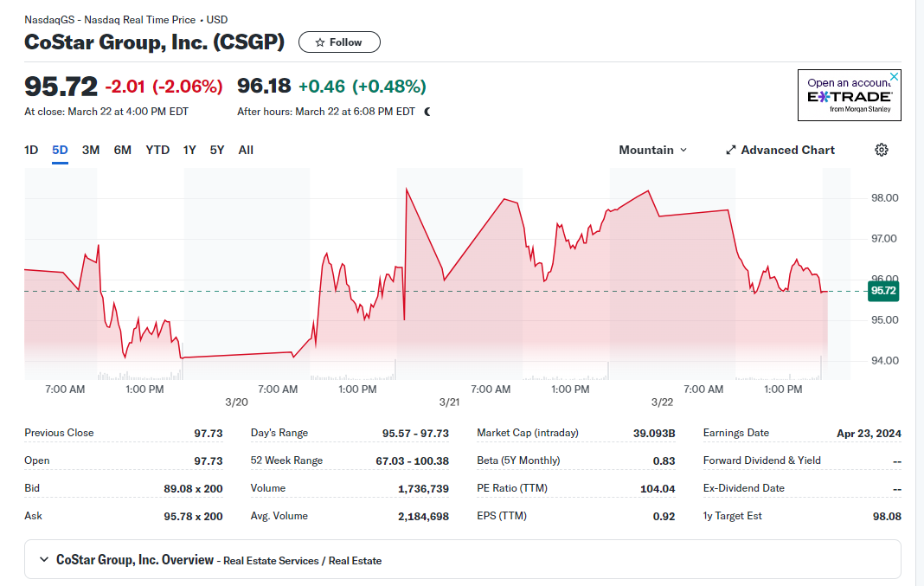Click the Follow star button

pos(339,42)
